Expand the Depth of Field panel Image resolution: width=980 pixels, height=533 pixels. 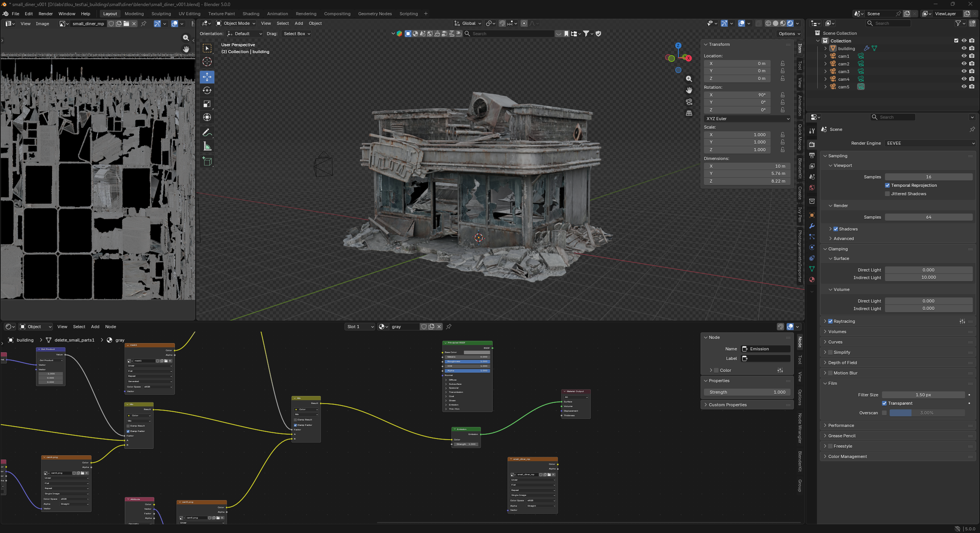tap(842, 363)
